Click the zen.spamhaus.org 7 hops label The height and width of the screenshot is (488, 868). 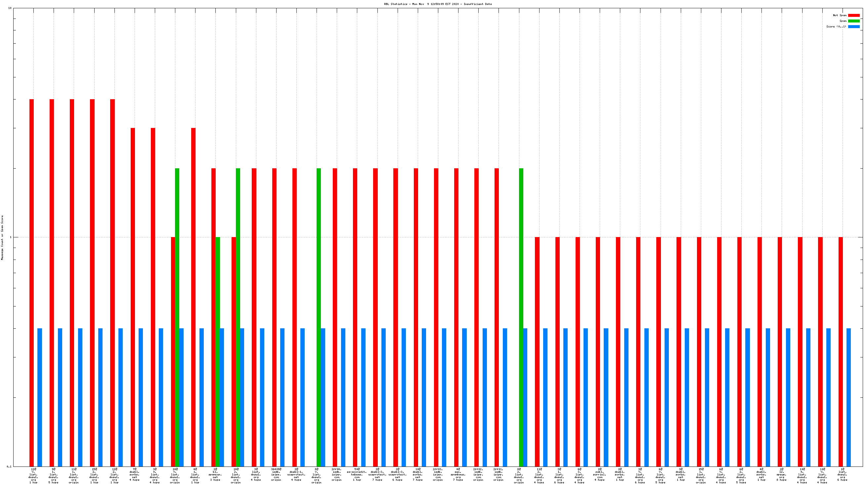click(458, 474)
